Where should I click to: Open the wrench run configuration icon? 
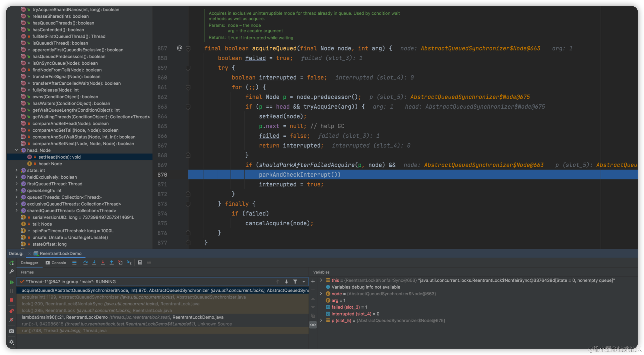(x=11, y=272)
